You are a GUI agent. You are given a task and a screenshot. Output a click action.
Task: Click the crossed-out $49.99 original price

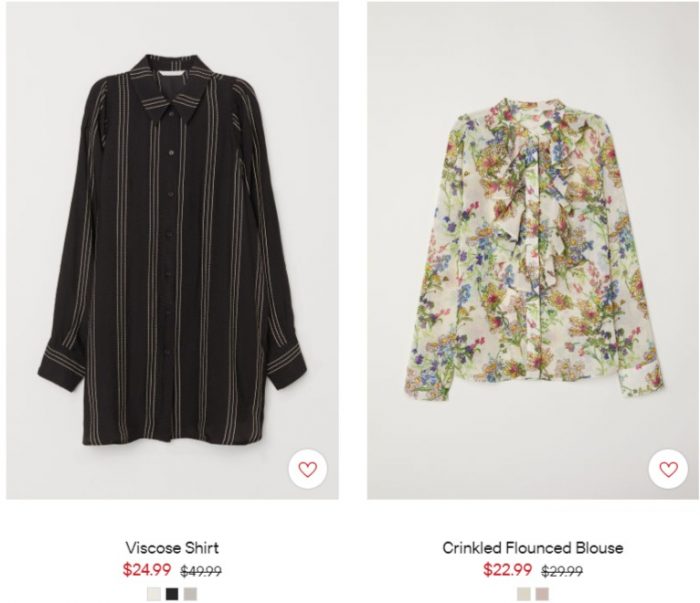tap(201, 571)
